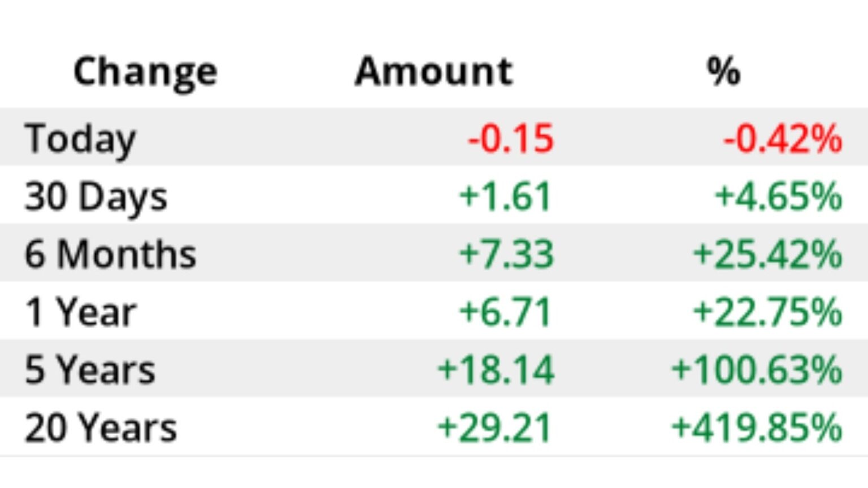Click the +419.85% percentage value
Screen dimensions: 868x488
(x=757, y=428)
